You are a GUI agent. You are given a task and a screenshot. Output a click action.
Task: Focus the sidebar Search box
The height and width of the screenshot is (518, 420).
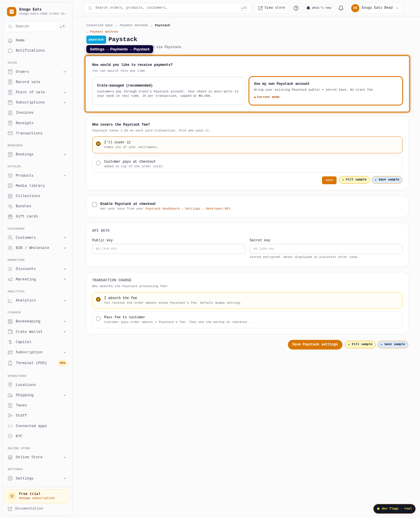37,27
